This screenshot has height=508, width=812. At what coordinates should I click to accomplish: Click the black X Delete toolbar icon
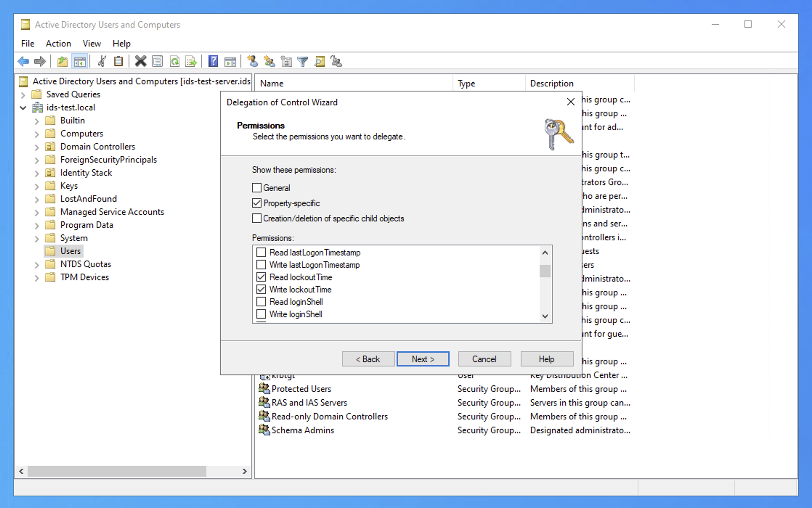[141, 61]
